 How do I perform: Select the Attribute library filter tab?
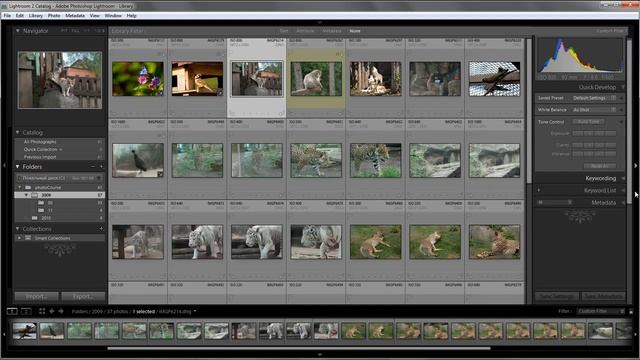(x=305, y=31)
